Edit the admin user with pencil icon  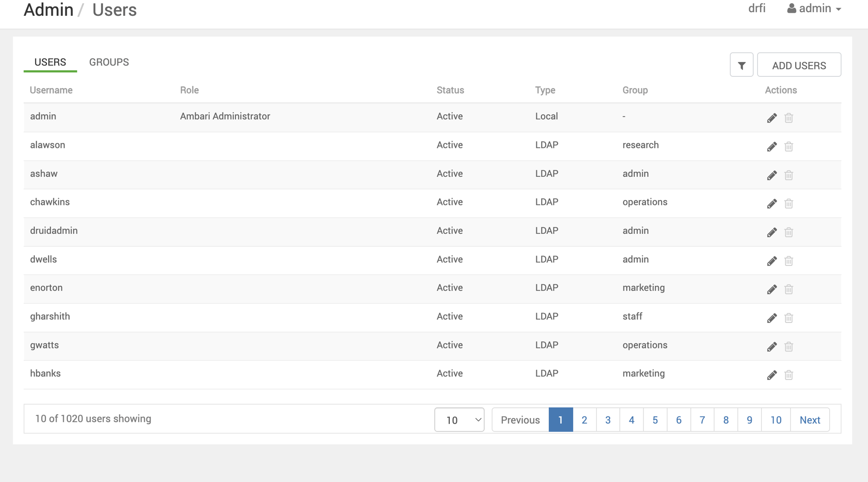772,118
